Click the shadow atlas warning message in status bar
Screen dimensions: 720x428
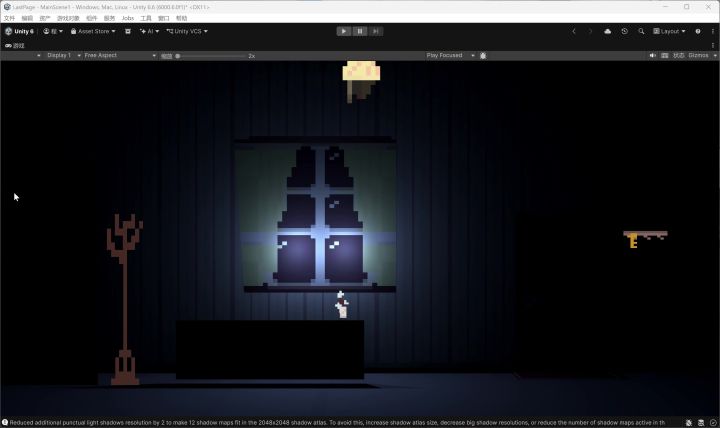coord(337,422)
